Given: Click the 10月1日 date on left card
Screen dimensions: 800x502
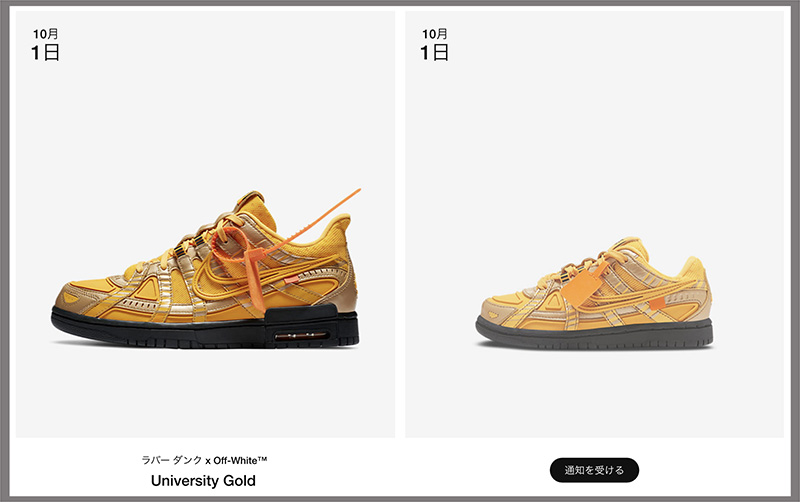Looking at the screenshot, I should 45,45.
